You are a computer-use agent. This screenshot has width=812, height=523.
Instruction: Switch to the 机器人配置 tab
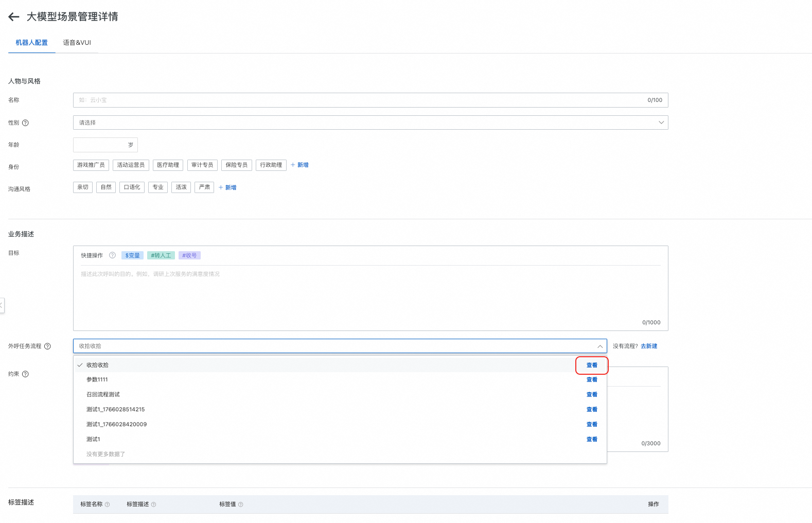[31, 43]
